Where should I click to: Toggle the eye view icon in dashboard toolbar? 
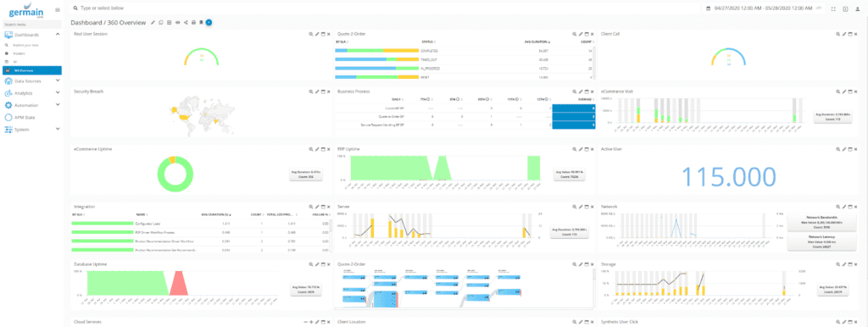[177, 23]
